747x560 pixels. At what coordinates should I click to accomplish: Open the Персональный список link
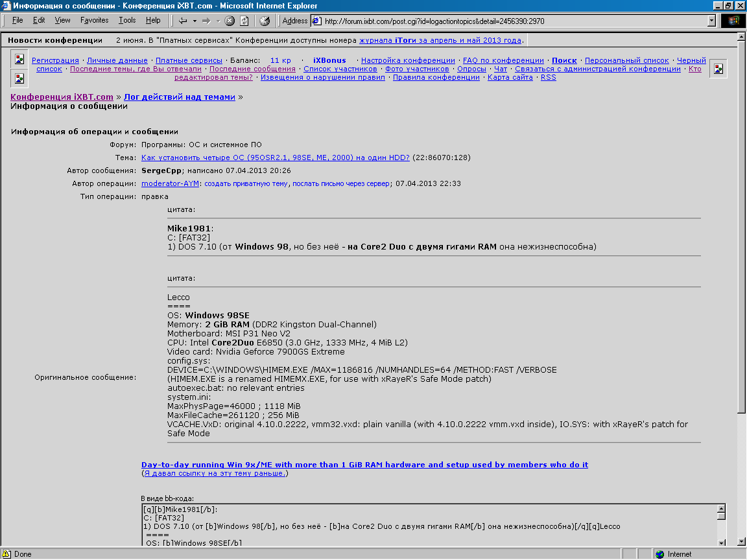point(627,60)
